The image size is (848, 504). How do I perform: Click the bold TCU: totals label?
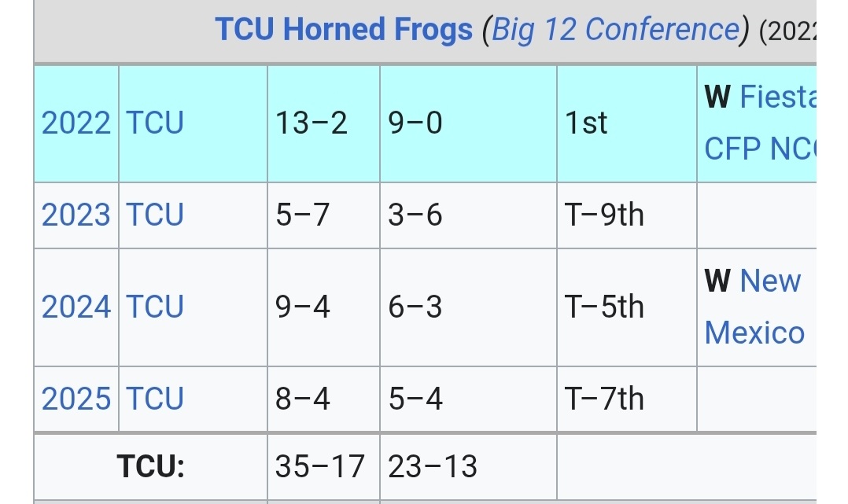coord(150,466)
